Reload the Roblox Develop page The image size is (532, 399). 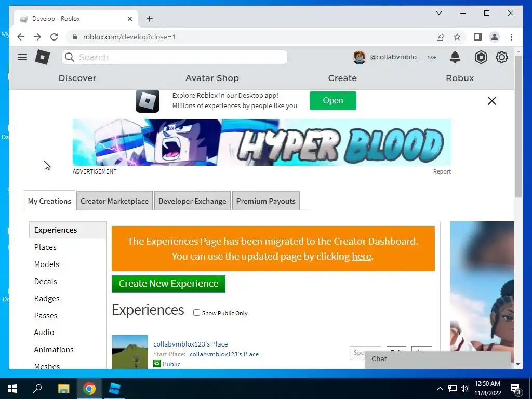[x=54, y=37]
